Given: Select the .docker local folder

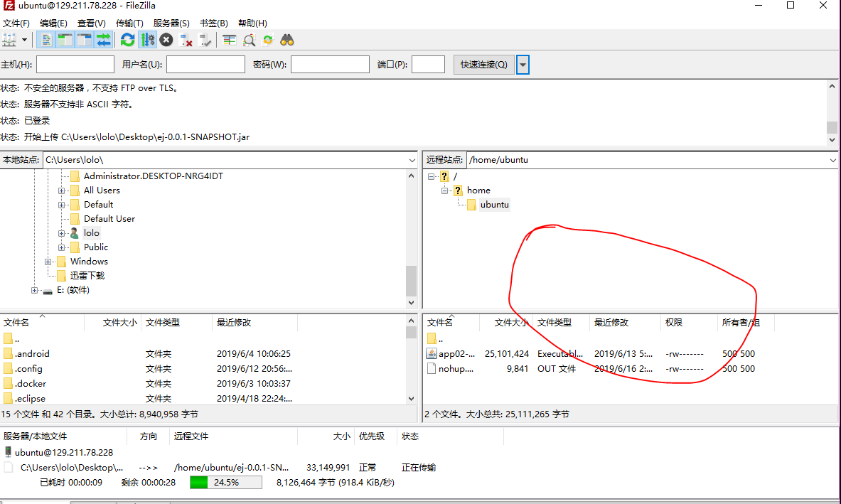Looking at the screenshot, I should [31, 384].
